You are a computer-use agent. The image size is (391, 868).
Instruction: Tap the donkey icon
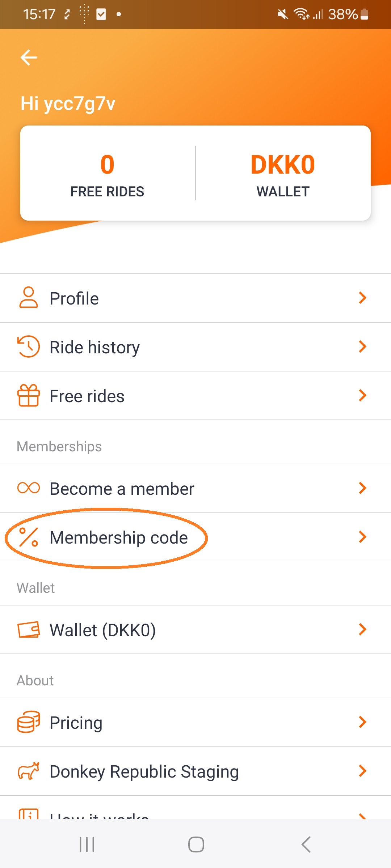pos(28,771)
